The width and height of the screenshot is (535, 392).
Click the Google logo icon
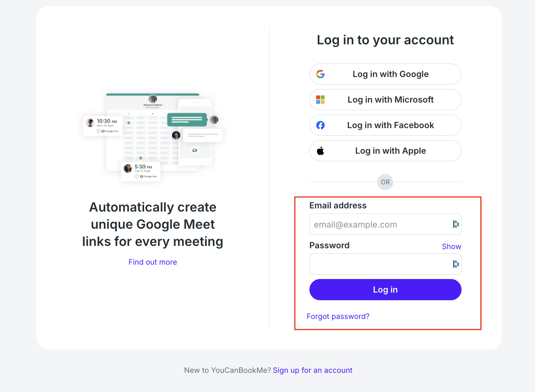point(320,74)
